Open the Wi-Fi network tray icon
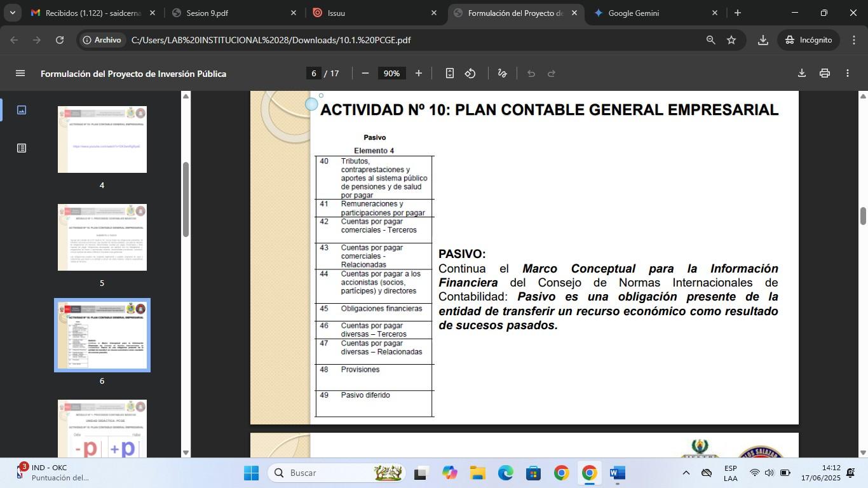 (x=754, y=473)
